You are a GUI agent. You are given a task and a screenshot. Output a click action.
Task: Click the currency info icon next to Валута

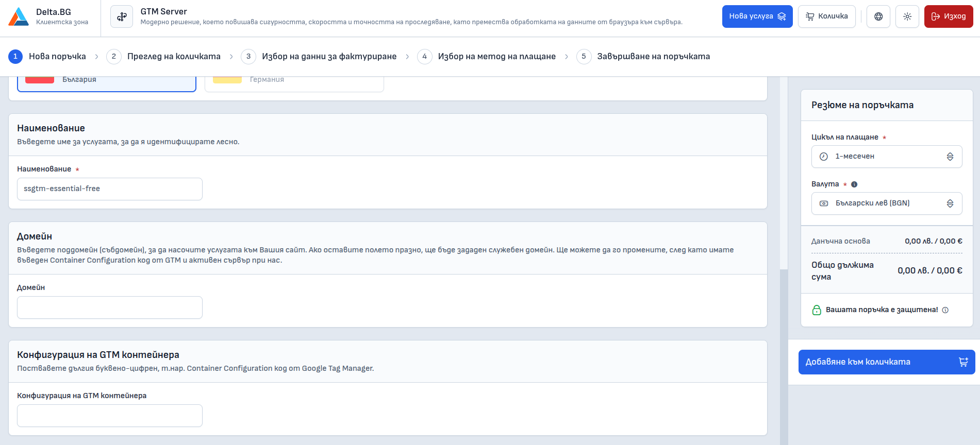[x=854, y=184]
